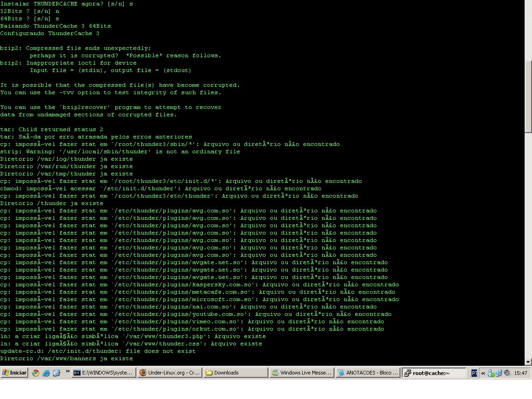The image size is (532, 399).
Task: Click 'data from undamaged sections' line
Action: tap(88, 115)
